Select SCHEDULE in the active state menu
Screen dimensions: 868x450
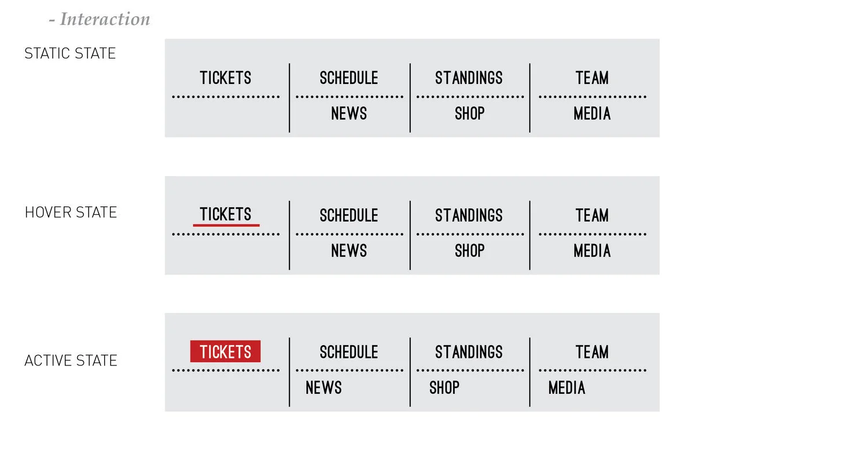[x=349, y=352]
